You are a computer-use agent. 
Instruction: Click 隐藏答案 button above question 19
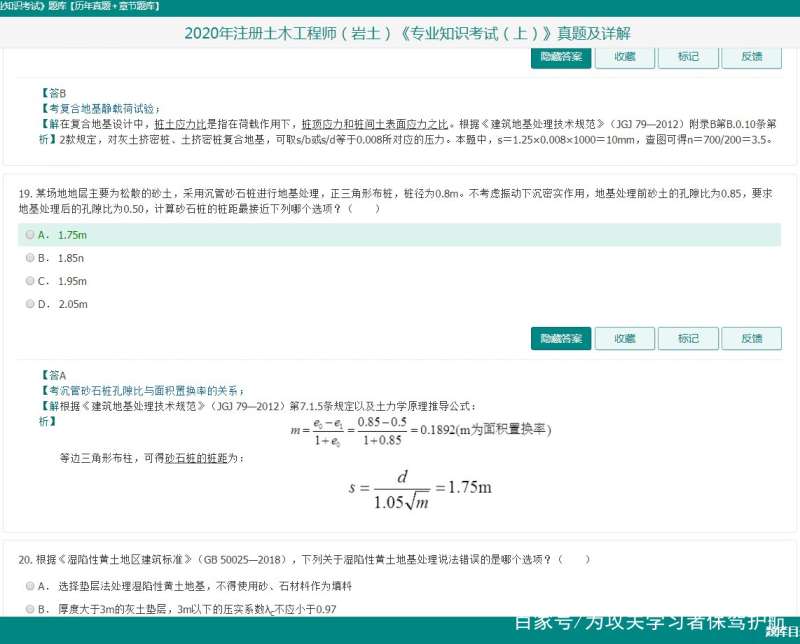[560, 58]
